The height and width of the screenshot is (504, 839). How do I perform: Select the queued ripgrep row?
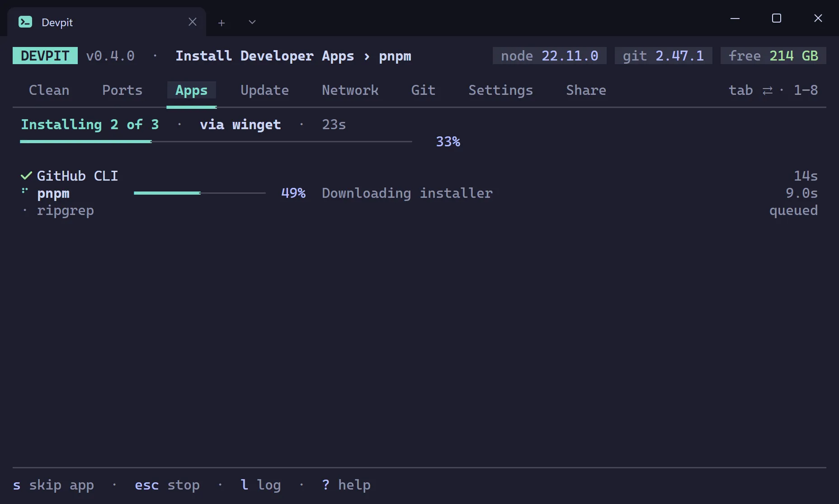point(419,210)
